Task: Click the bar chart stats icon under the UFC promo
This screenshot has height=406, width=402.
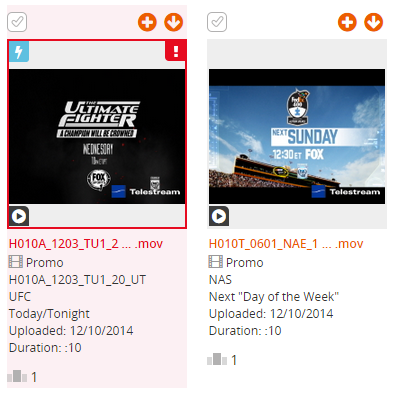Action: (17, 376)
